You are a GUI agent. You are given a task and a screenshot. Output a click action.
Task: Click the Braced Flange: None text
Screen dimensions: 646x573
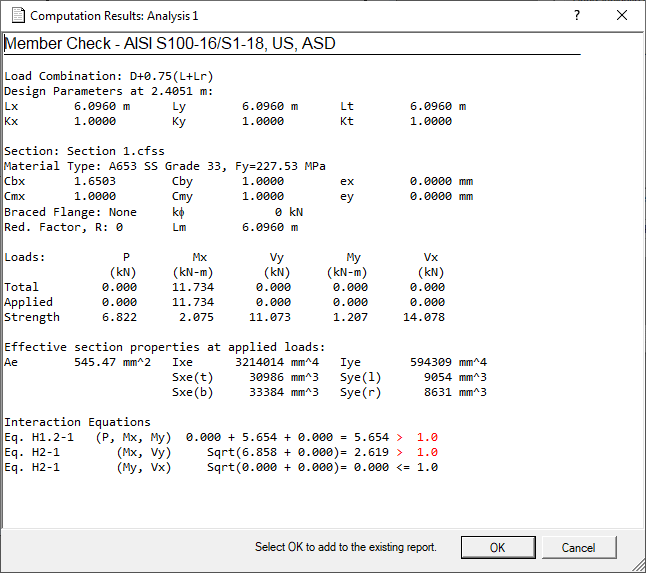click(x=70, y=212)
